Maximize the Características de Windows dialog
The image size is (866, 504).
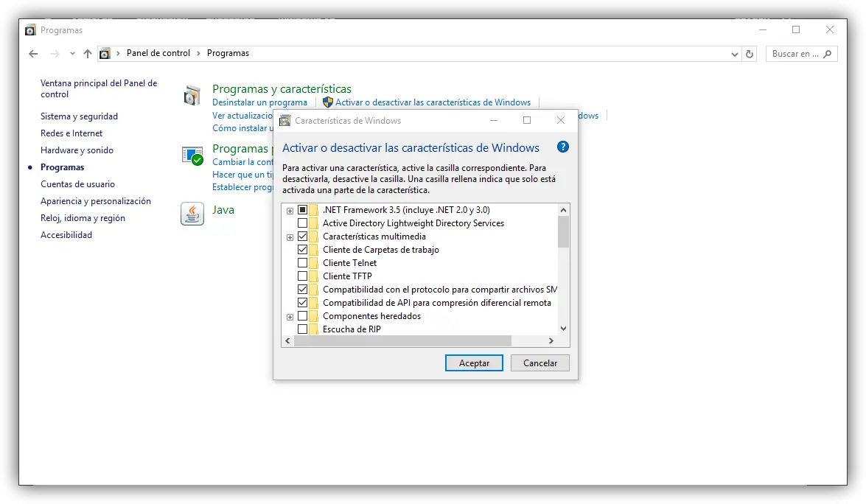coord(527,120)
